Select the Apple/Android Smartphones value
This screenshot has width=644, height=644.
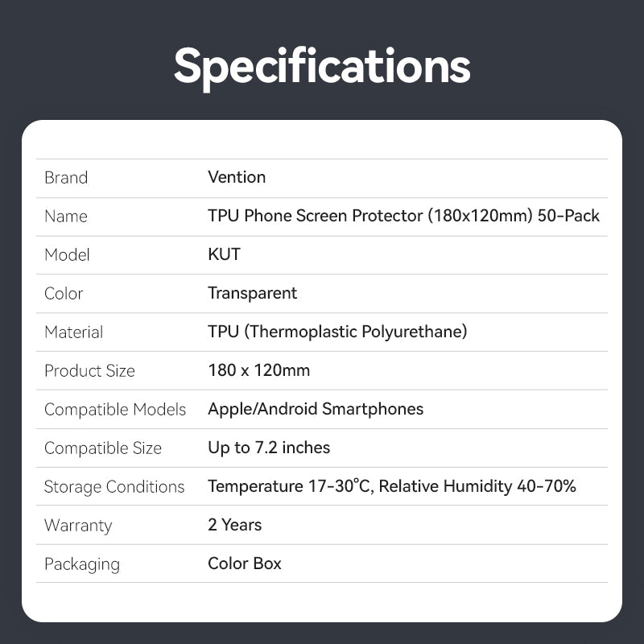[316, 409]
